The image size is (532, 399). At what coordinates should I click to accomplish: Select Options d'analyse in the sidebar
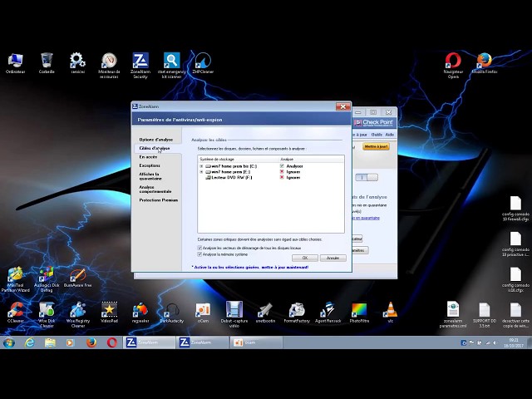pyautogui.click(x=156, y=140)
